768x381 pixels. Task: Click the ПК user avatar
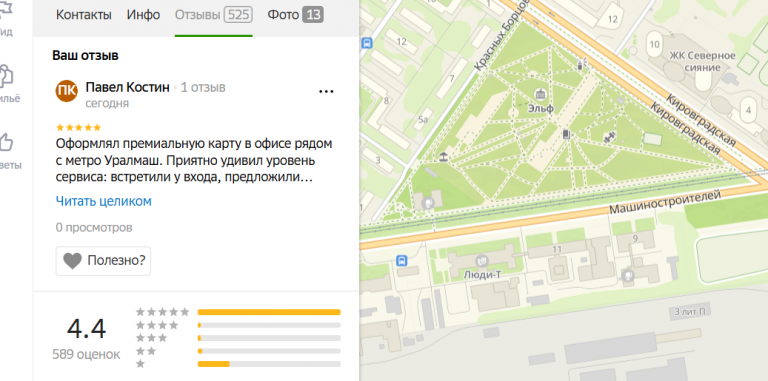point(67,91)
